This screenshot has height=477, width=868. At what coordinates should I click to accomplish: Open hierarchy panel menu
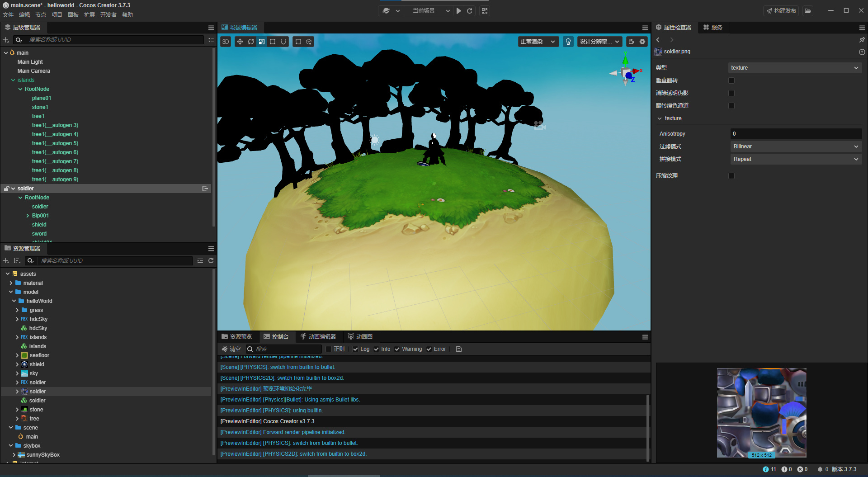click(x=211, y=28)
